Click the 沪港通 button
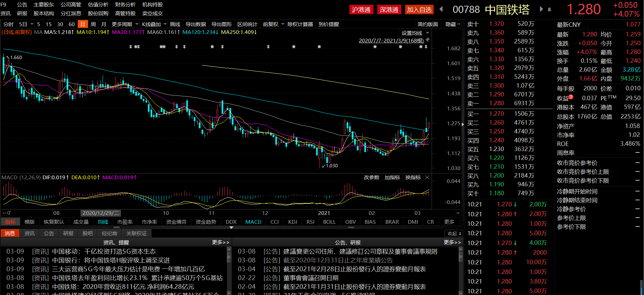 point(361,10)
